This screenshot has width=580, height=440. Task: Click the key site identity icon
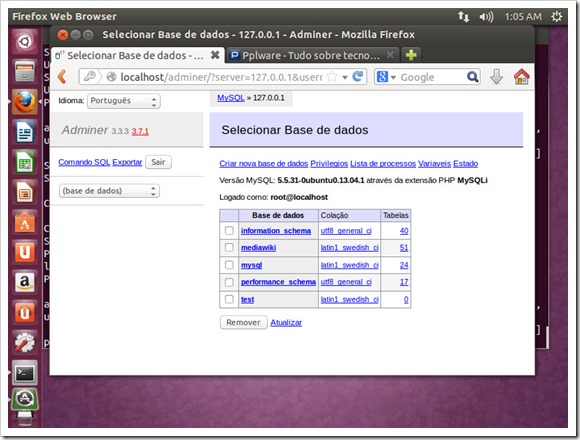point(90,77)
